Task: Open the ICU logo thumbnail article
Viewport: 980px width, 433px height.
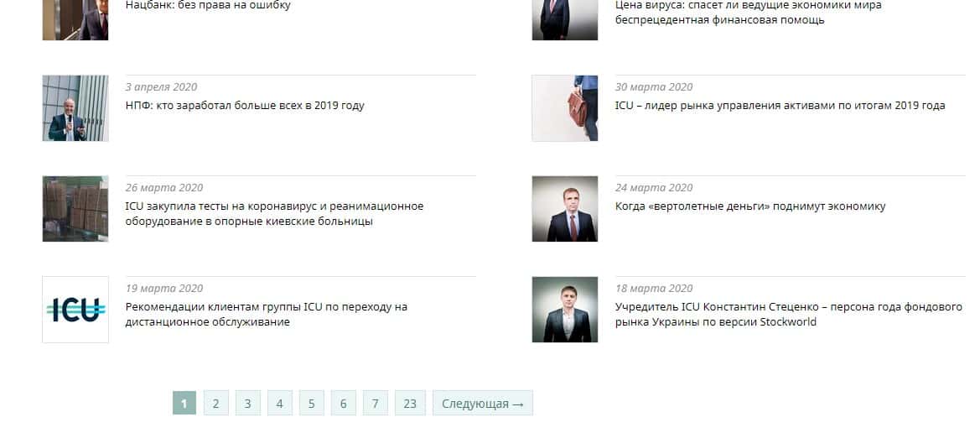Action: pos(75,310)
